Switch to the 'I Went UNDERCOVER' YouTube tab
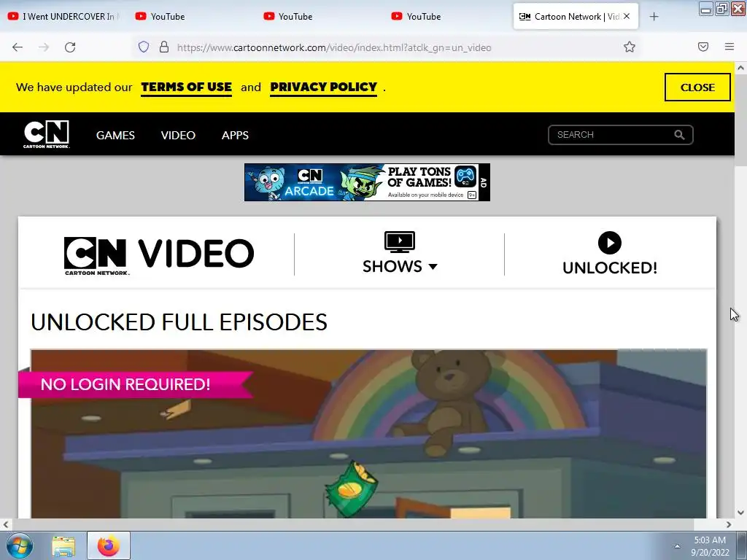 (x=64, y=17)
